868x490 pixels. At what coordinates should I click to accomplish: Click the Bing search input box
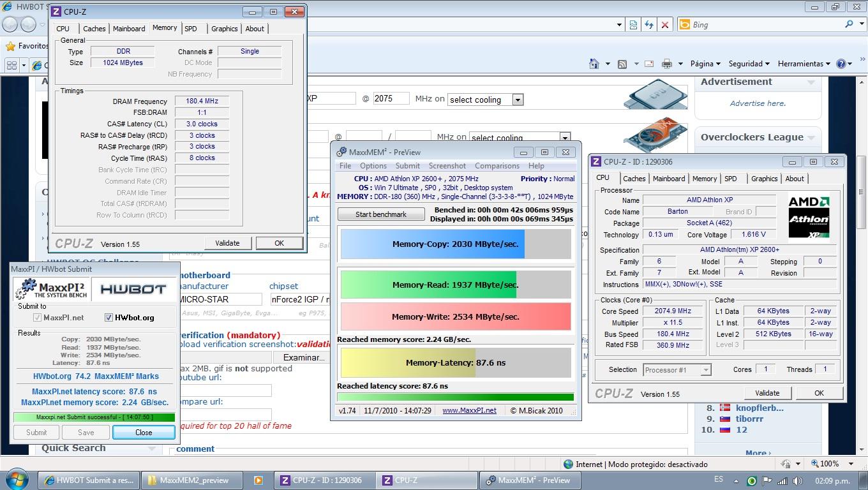pos(766,24)
